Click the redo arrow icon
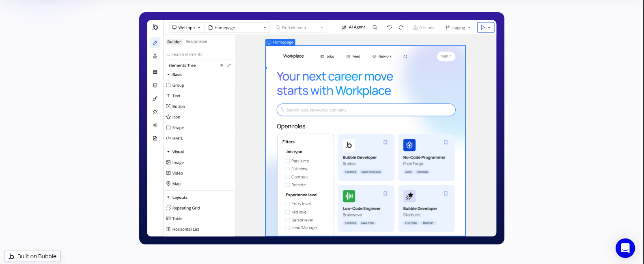 point(401,28)
